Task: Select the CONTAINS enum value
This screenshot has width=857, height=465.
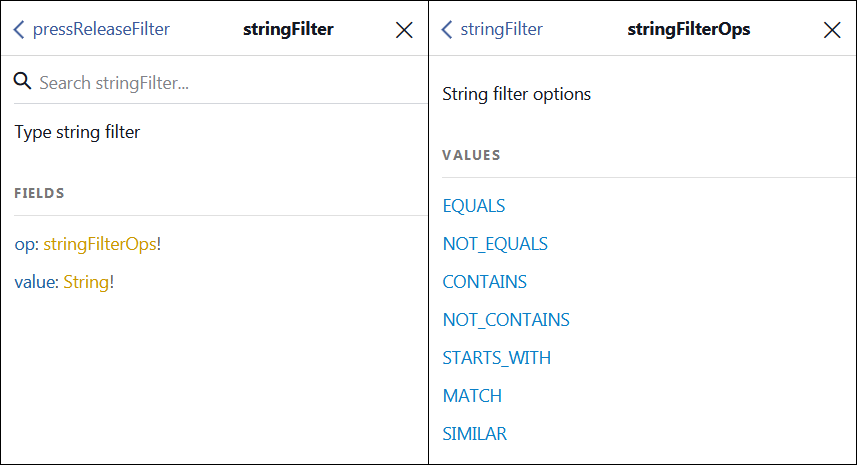Action: coord(485,282)
